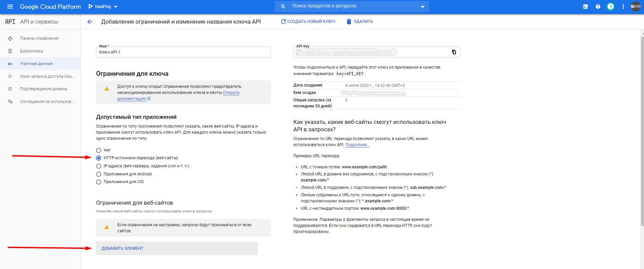This screenshot has height=269, width=644.
Task: Open notifications badge icon
Action: (x=610, y=7)
